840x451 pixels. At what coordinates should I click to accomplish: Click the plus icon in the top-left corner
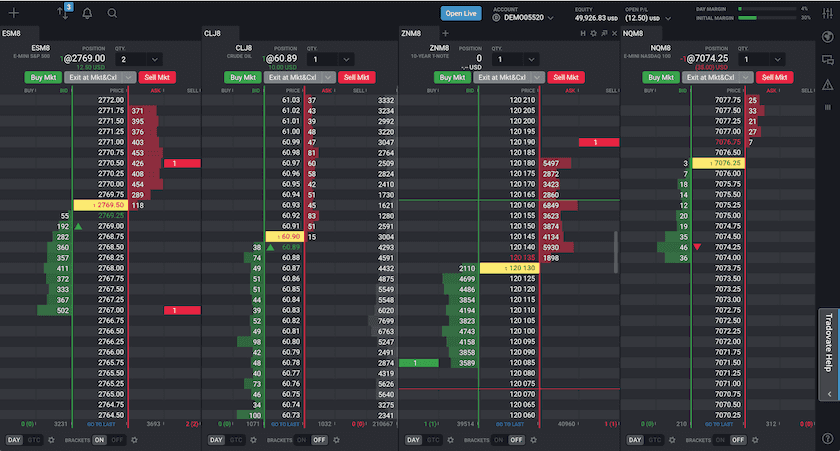pos(14,13)
